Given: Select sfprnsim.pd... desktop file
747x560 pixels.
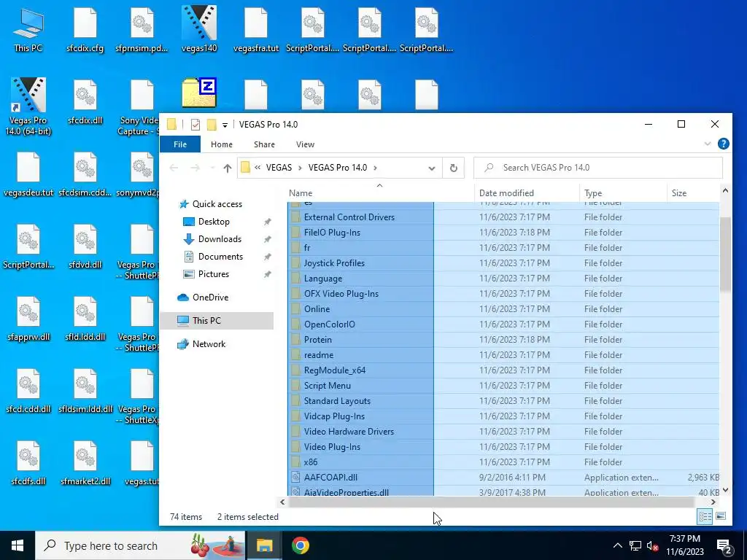Looking at the screenshot, I should (x=142, y=30).
